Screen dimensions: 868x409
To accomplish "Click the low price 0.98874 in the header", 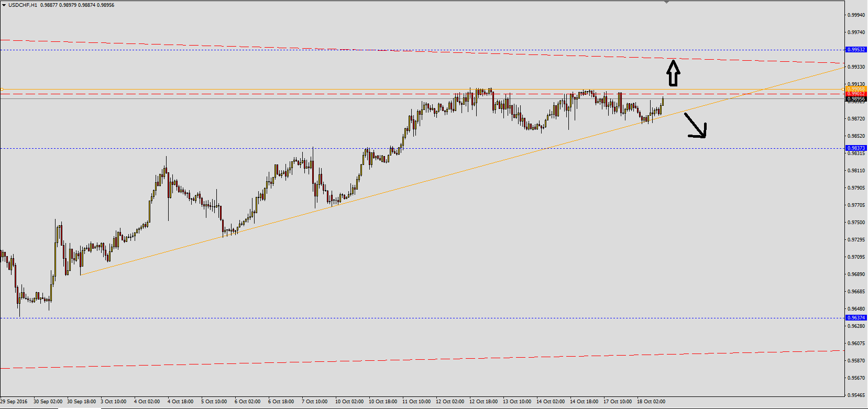I will [86, 5].
